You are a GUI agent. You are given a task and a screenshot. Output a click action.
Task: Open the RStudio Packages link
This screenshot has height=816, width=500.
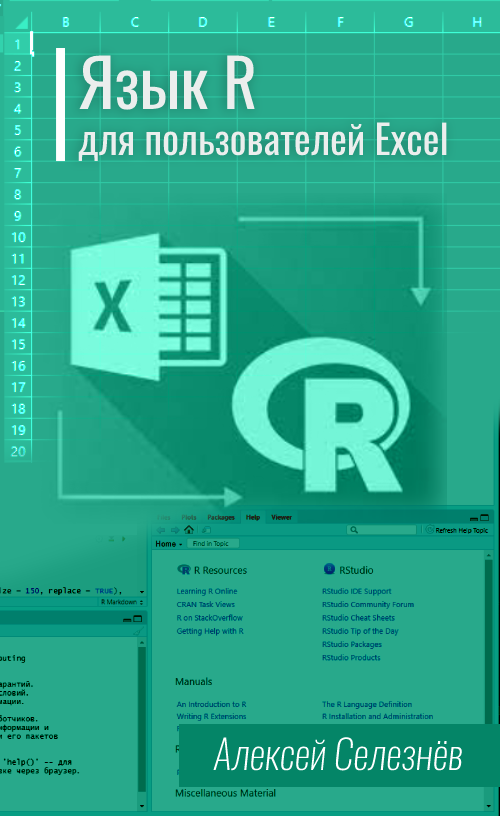352,644
